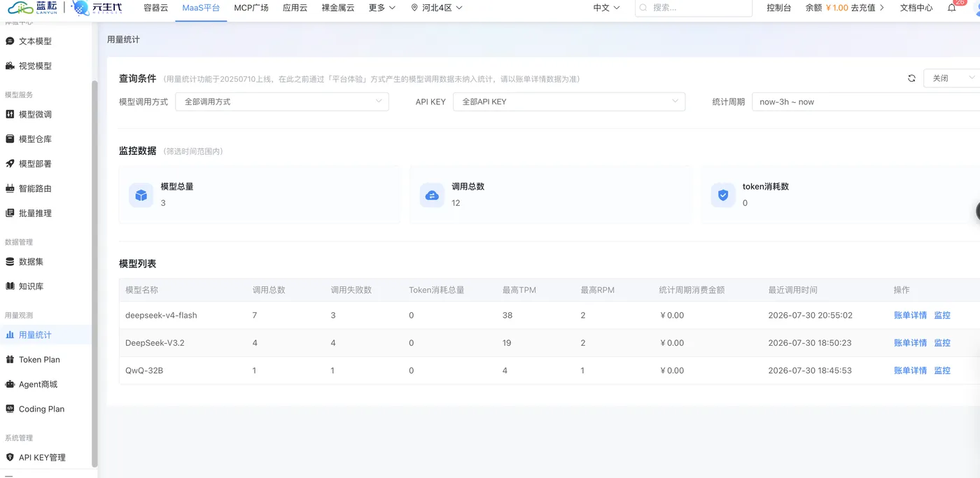The height and width of the screenshot is (478, 980).
Task: Click the 元生代 logo in header
Action: point(97,8)
